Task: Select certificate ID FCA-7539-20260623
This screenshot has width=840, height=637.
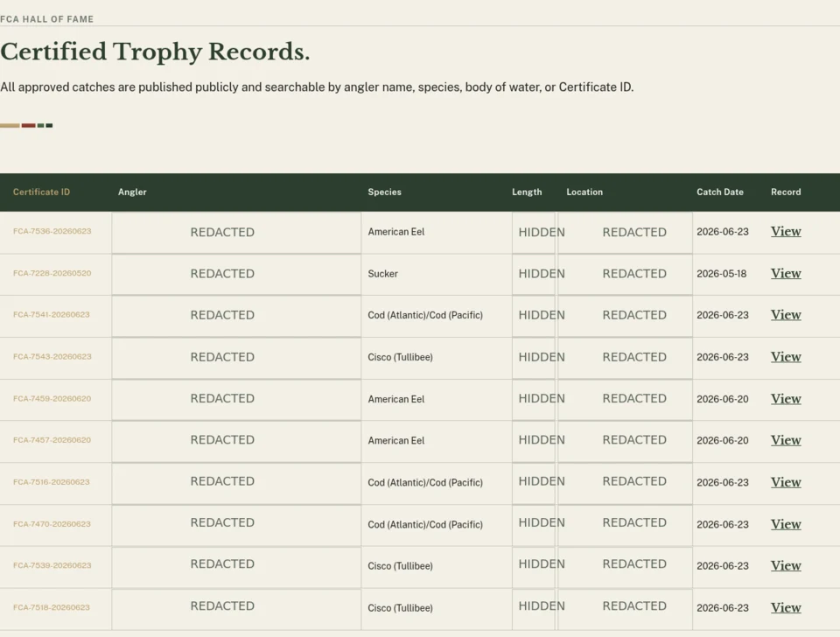Action: pos(52,565)
